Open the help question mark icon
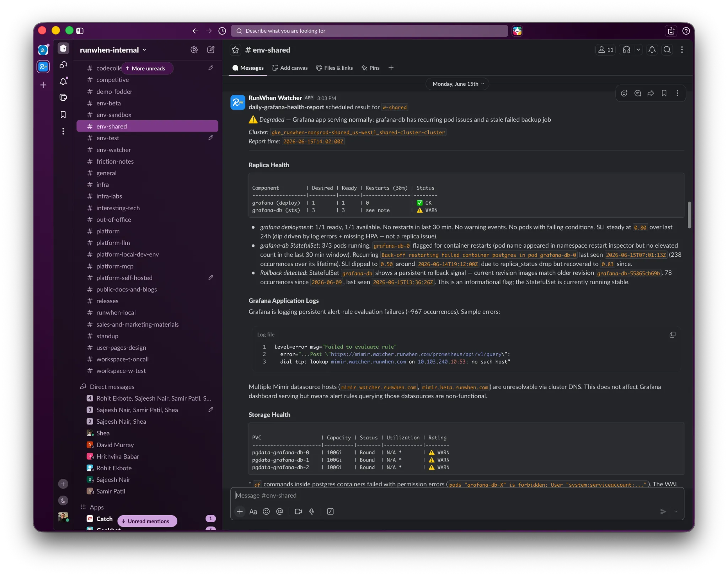The width and height of the screenshot is (728, 576). tap(686, 31)
